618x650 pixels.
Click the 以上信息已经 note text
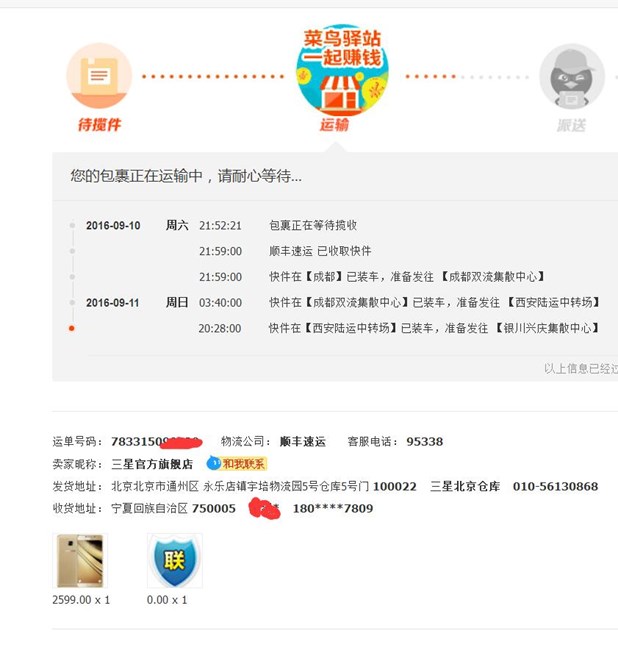pos(581,368)
